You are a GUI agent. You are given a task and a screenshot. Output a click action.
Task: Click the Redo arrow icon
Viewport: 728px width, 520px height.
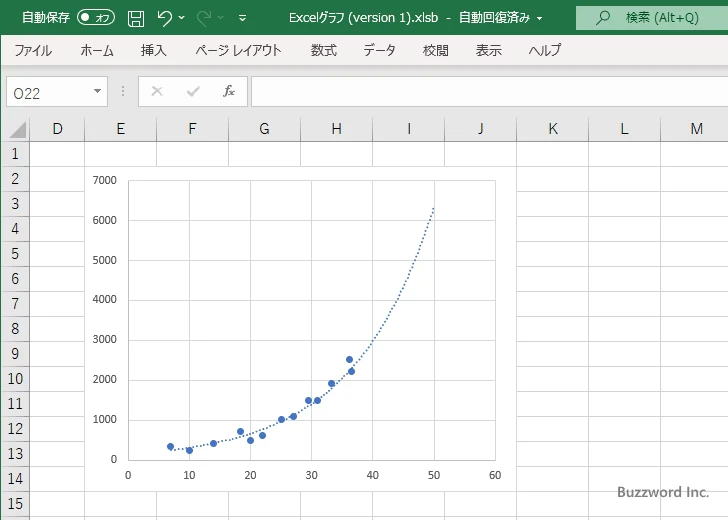tap(205, 18)
